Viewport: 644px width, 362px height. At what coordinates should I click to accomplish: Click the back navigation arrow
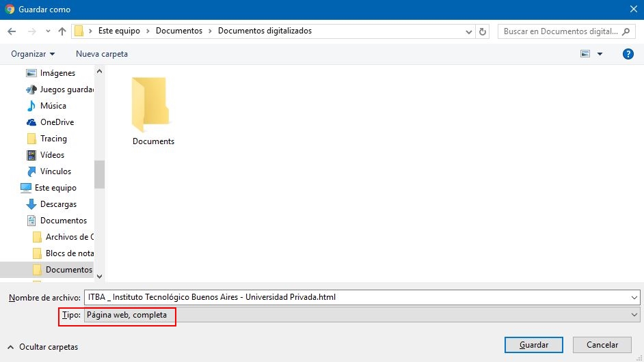[12, 31]
